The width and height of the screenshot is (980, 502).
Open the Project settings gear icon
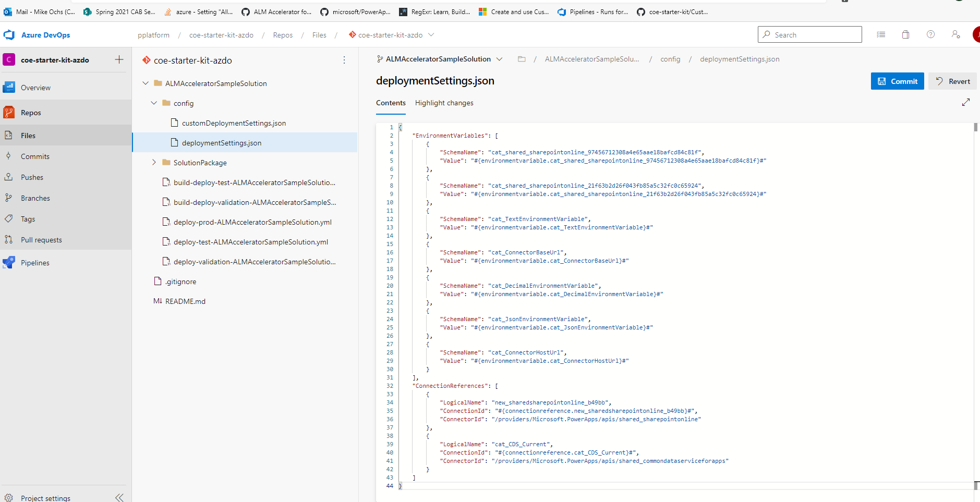click(8, 498)
